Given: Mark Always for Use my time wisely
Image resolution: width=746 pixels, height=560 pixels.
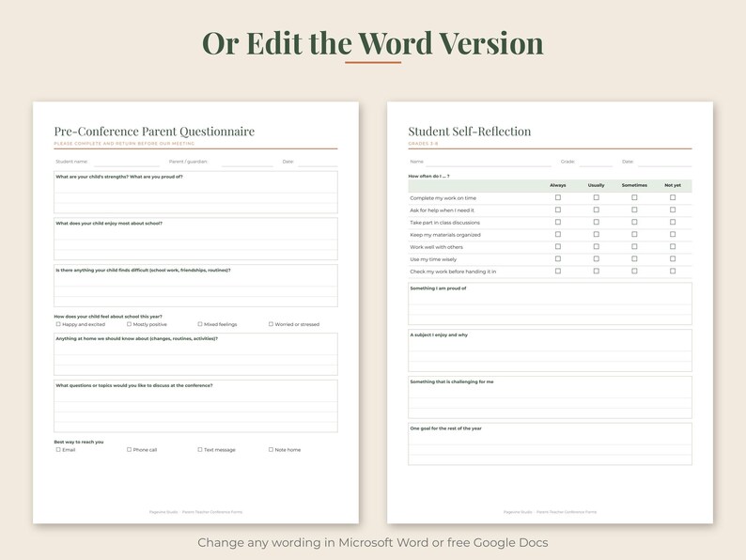Looking at the screenshot, I should [x=557, y=258].
